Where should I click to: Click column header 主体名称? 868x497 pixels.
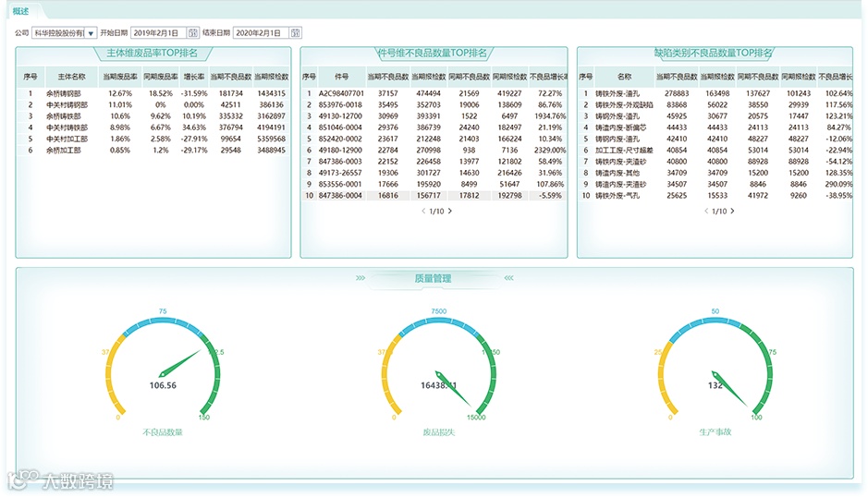(x=71, y=77)
